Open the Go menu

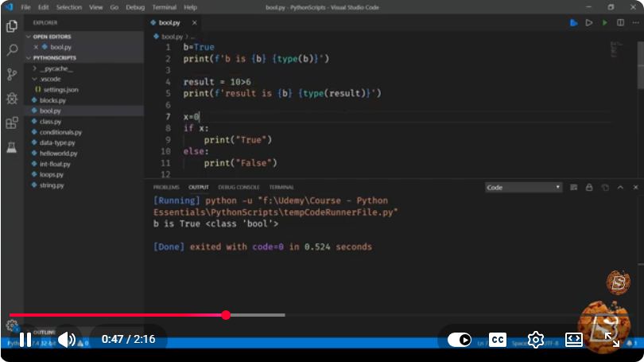pos(114,7)
